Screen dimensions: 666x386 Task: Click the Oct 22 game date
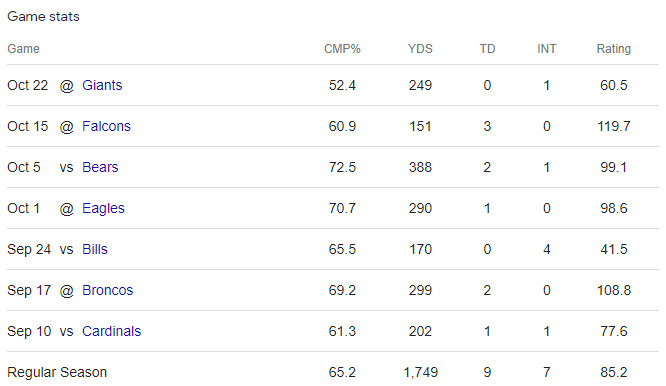coord(28,85)
